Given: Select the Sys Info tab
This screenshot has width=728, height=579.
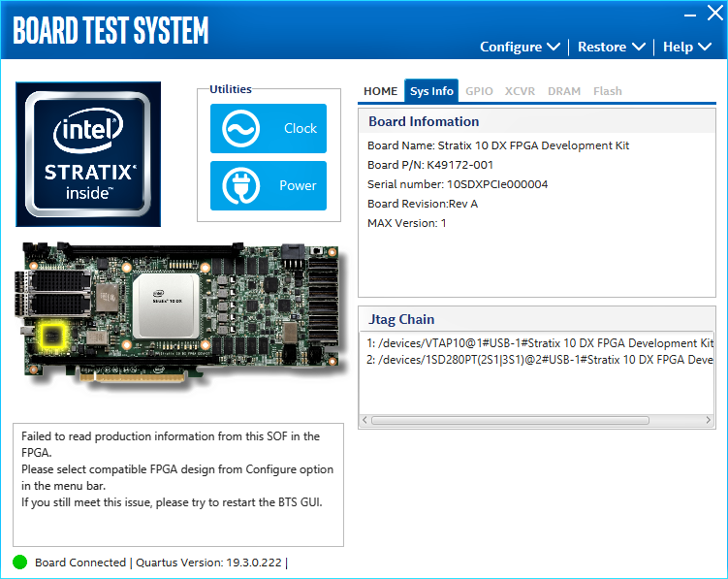Looking at the screenshot, I should pos(431,91).
